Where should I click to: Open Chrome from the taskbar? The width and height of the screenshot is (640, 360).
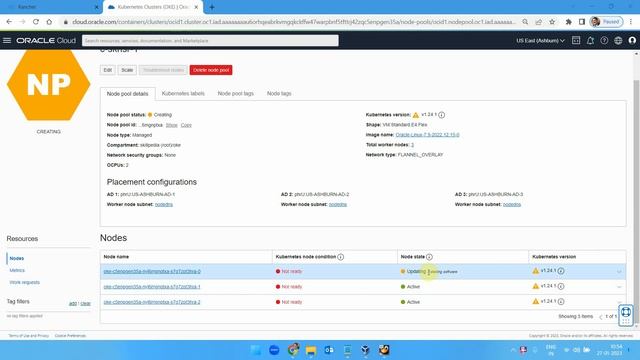click(x=293, y=350)
